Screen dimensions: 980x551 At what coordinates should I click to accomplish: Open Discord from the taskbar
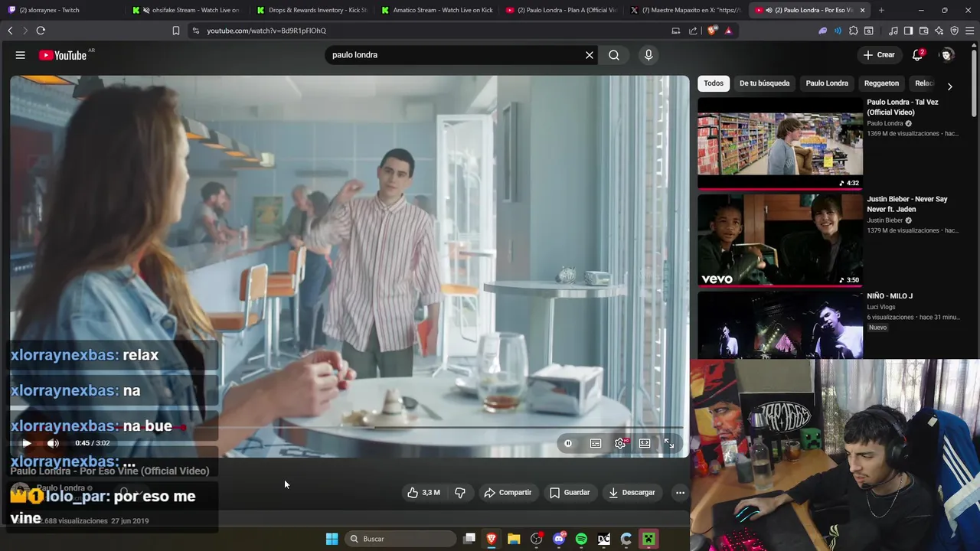click(559, 539)
